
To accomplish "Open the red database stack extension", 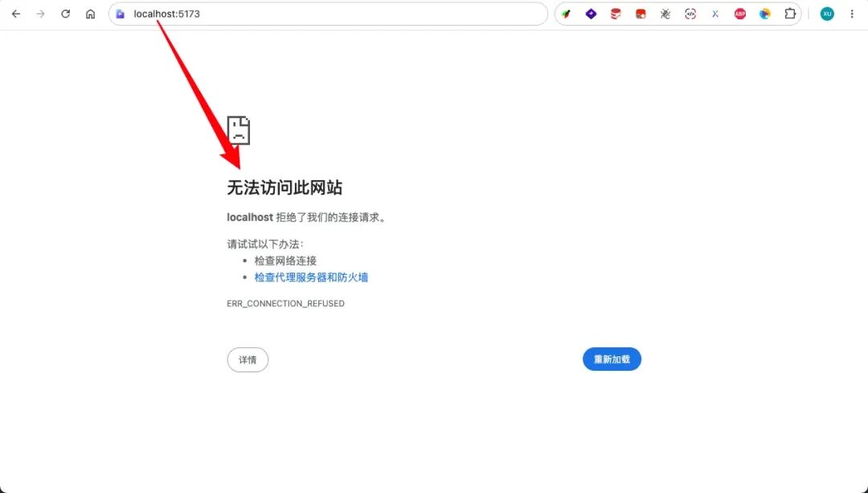I will [616, 14].
